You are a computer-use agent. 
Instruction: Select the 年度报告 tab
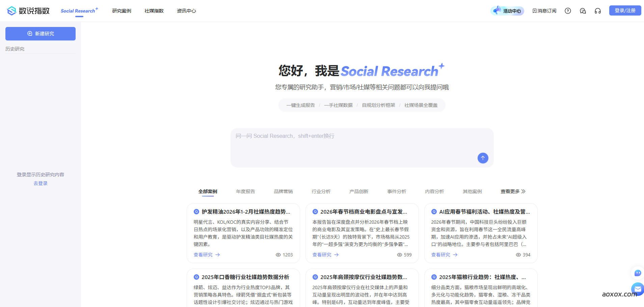(245, 191)
